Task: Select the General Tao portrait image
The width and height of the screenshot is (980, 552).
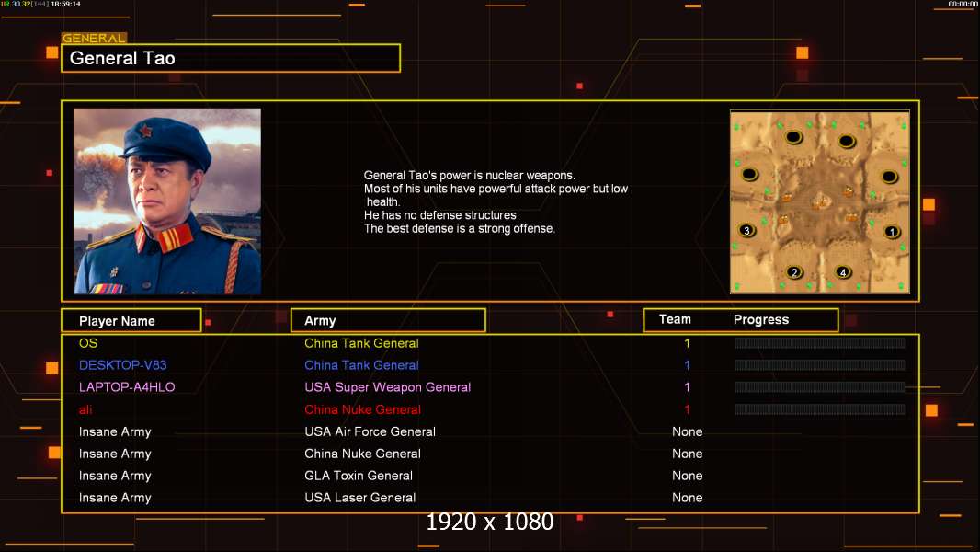Action: pos(167,201)
